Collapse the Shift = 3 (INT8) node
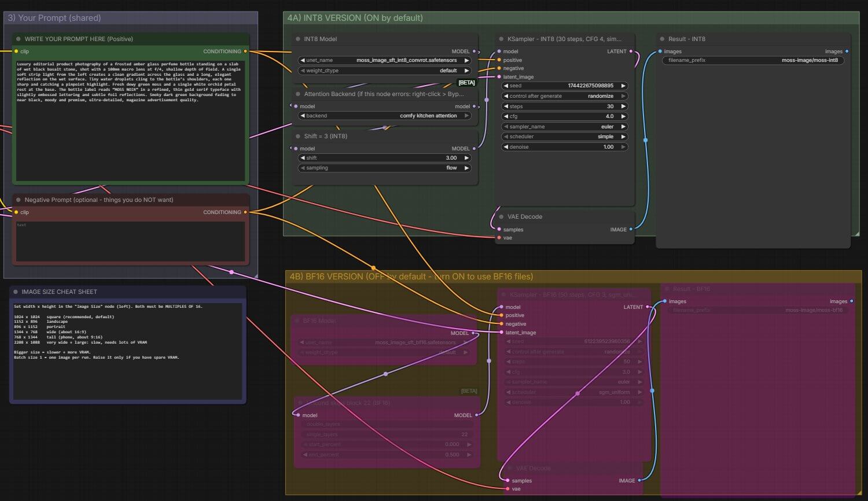 [298, 137]
